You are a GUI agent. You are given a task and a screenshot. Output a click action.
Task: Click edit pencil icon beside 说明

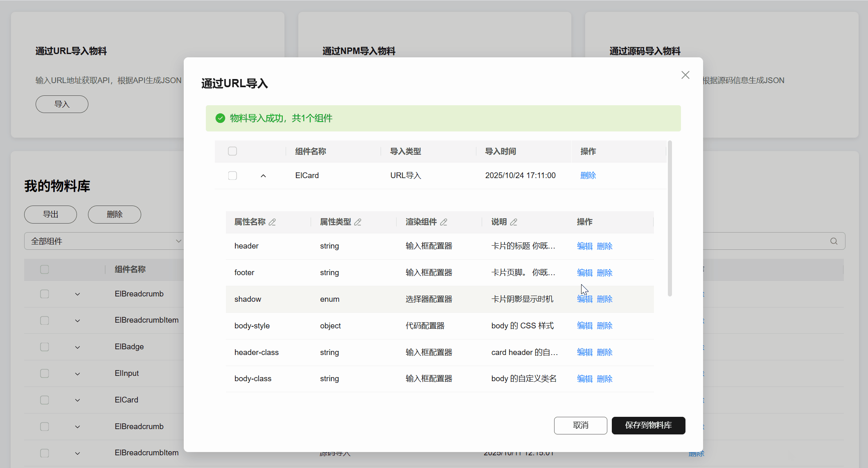point(514,222)
